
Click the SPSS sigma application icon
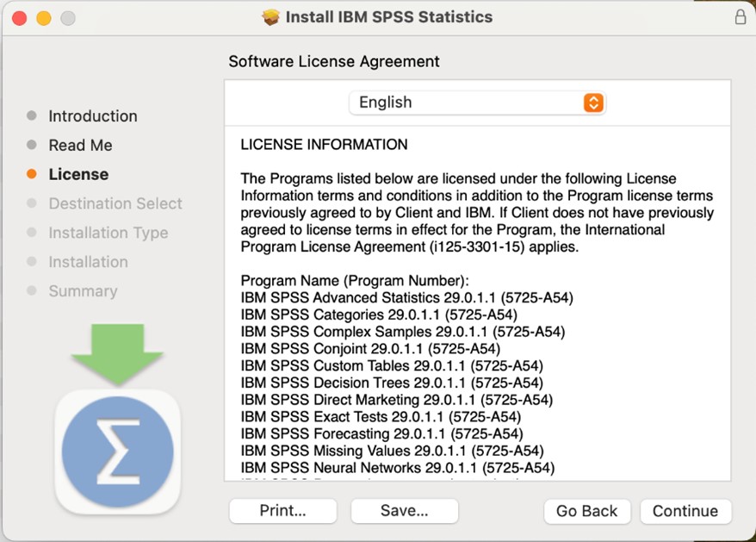click(x=117, y=452)
